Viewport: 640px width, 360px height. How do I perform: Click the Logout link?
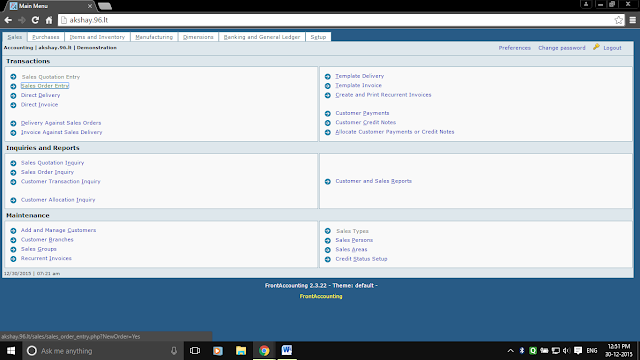click(612, 48)
